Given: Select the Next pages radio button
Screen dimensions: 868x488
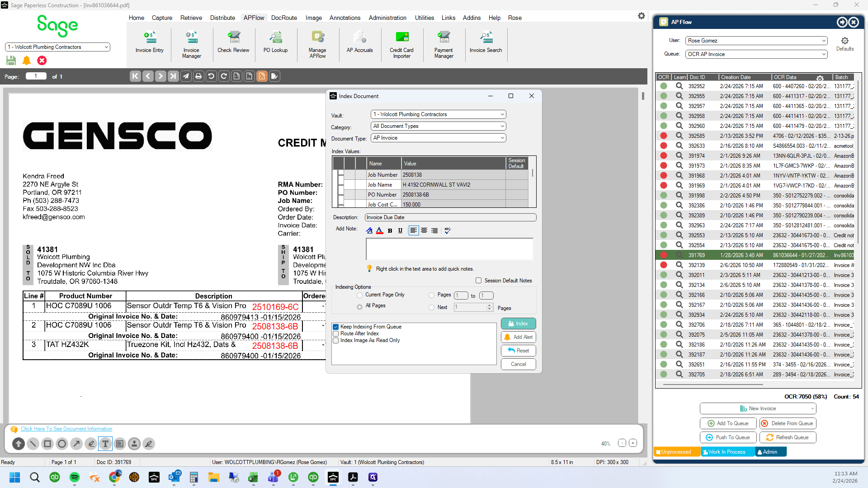Looking at the screenshot, I should pyautogui.click(x=431, y=308).
